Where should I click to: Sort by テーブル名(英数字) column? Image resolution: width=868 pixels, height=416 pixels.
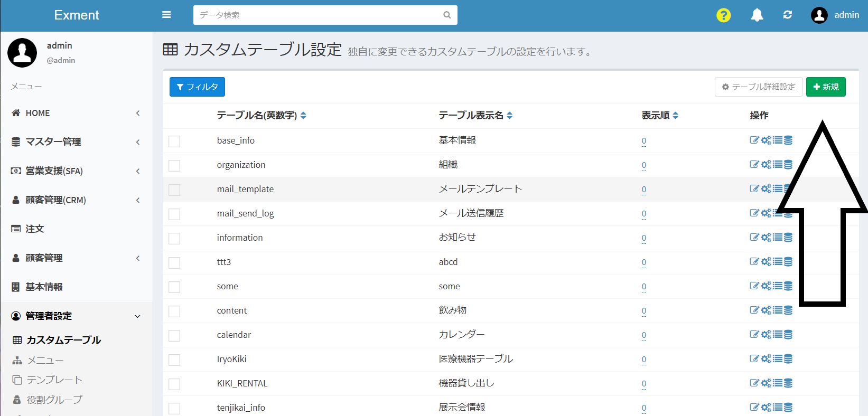[303, 116]
